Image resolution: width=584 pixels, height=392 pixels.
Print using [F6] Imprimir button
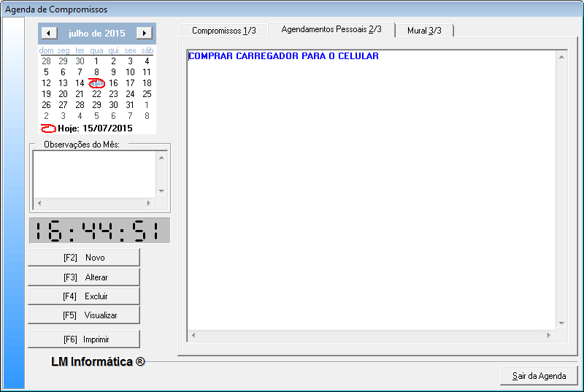click(x=84, y=339)
